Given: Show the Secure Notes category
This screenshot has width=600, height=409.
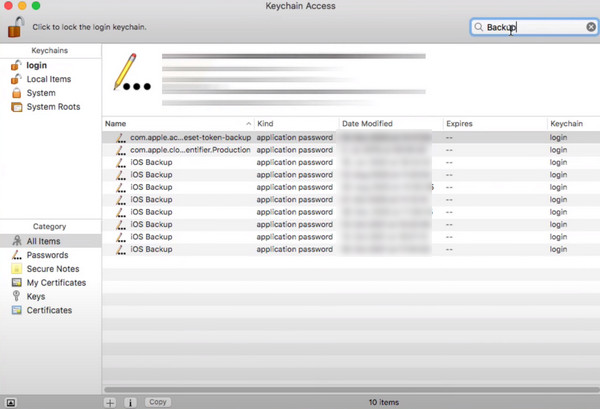Looking at the screenshot, I should coord(53,269).
